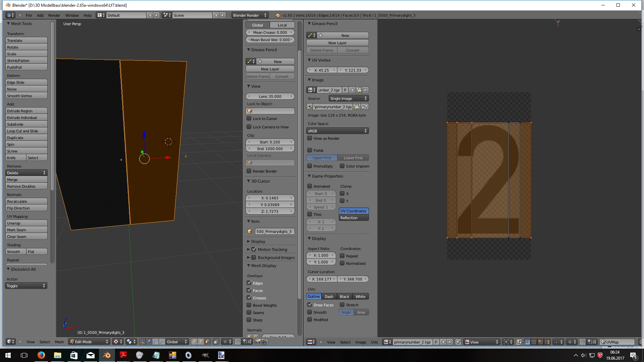
Task: Click the snap magnet icon in UV editor
Action: 583,342
